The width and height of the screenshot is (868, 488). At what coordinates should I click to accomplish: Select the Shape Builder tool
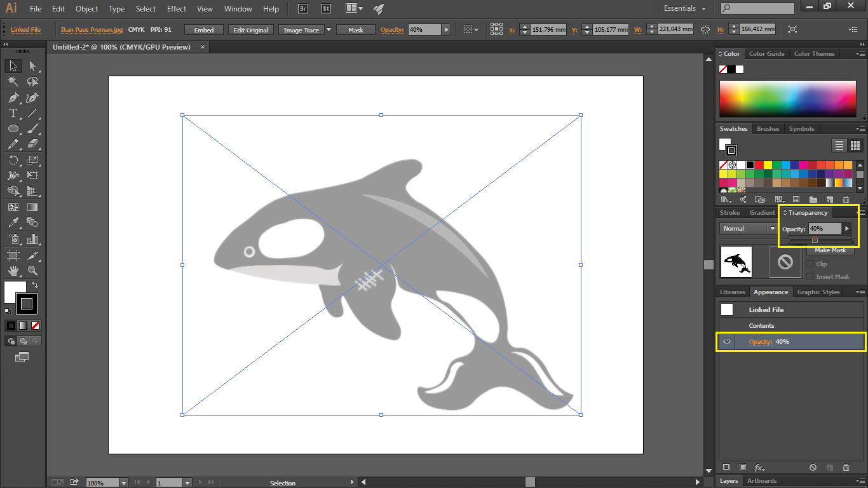pos(13,191)
